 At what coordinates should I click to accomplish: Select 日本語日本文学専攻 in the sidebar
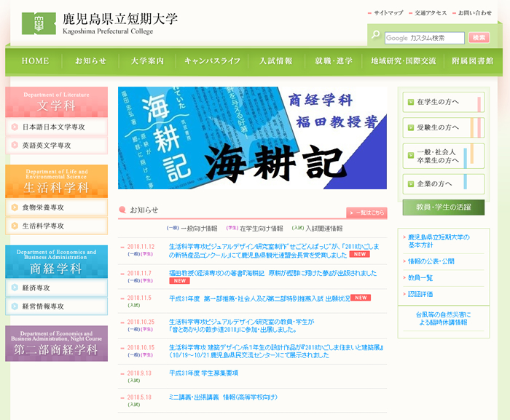pyautogui.click(x=56, y=127)
